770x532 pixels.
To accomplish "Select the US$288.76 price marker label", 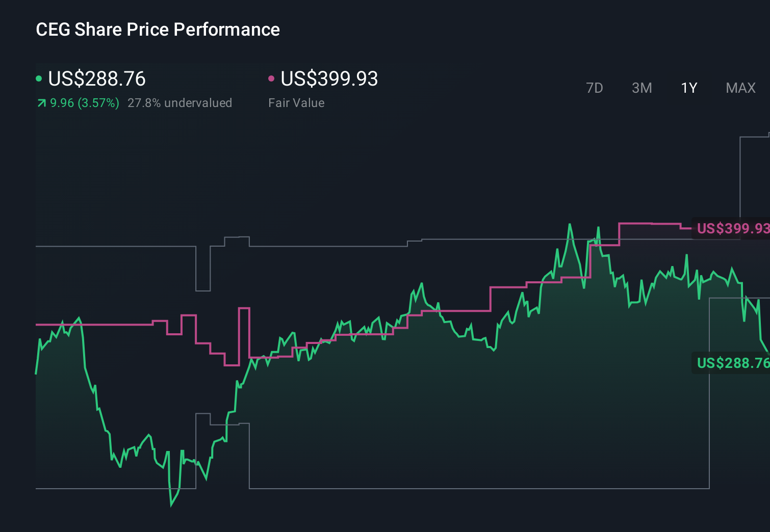I will [732, 364].
